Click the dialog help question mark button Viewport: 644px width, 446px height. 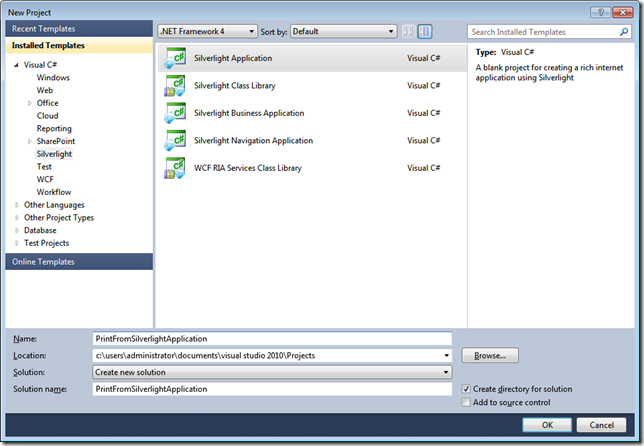pyautogui.click(x=600, y=12)
